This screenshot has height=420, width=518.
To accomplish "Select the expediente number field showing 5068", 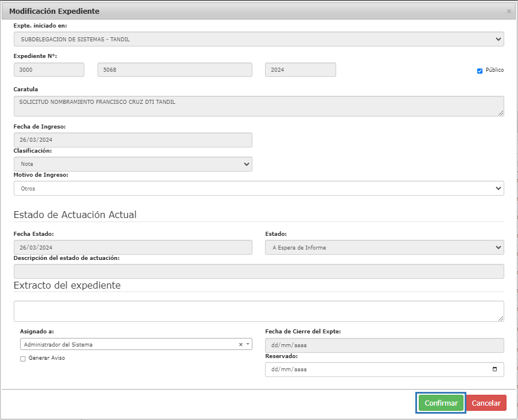I will click(174, 69).
